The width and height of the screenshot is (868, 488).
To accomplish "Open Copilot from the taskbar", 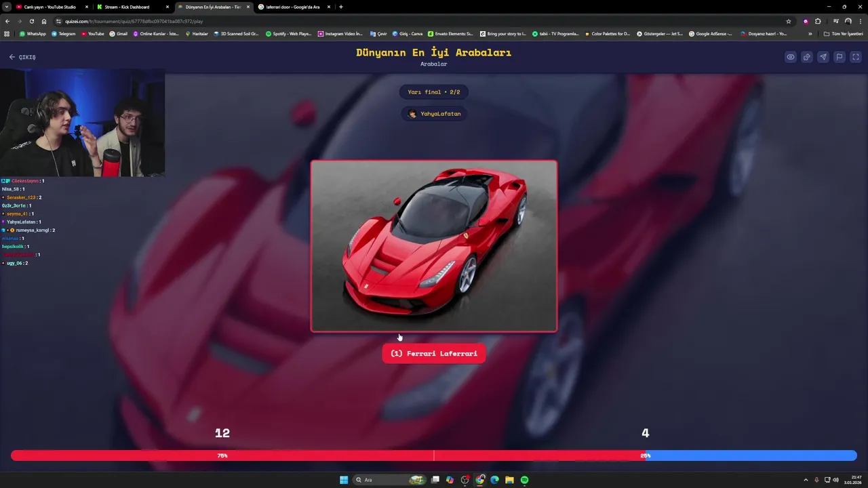I will [450, 480].
